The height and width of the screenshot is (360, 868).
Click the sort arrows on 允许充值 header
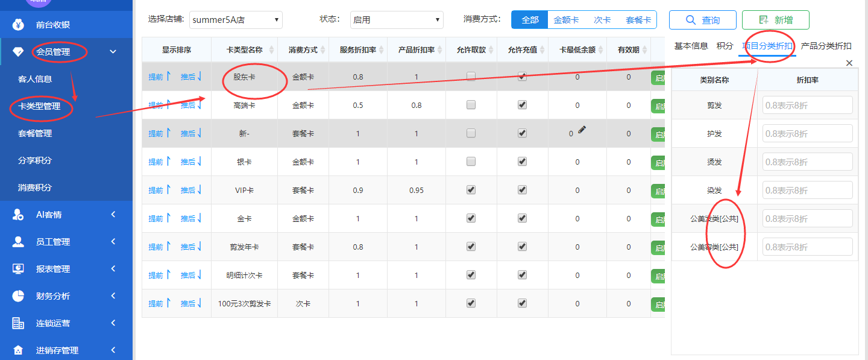pos(543,50)
